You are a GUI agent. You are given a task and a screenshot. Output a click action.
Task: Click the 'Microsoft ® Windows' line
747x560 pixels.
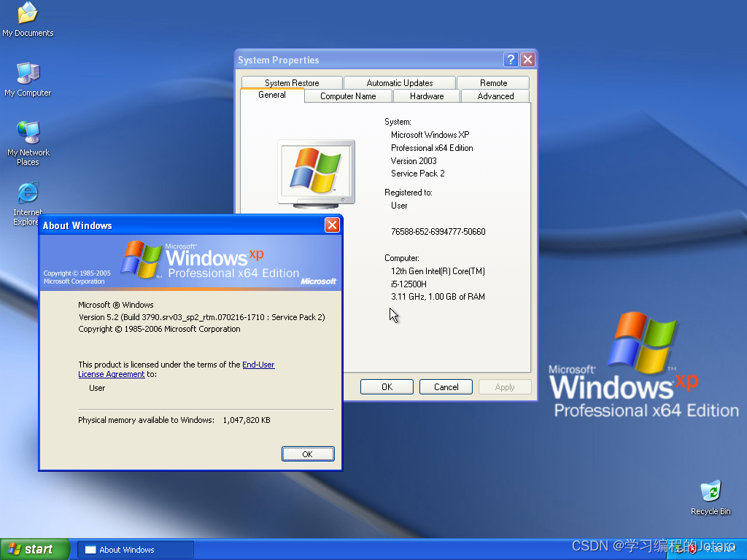click(116, 305)
